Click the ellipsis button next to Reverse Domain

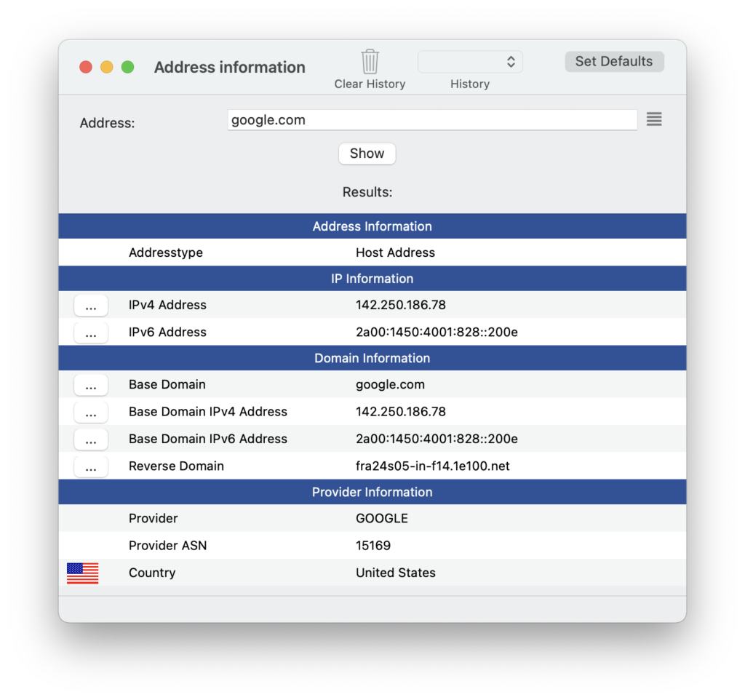pos(91,466)
